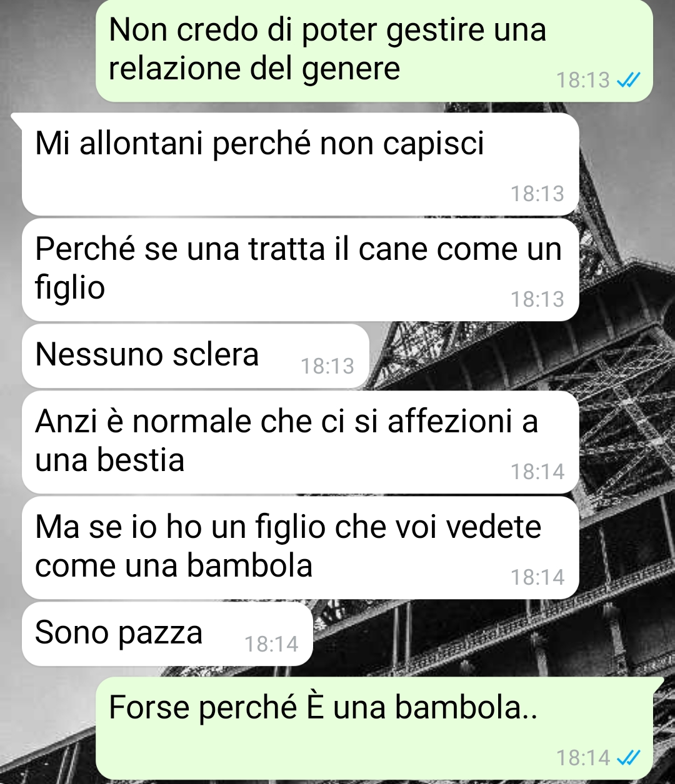The height and width of the screenshot is (784, 675).
Task: Tap the blue double-check on 'Forse perché È una bambola'
Action: 628,758
